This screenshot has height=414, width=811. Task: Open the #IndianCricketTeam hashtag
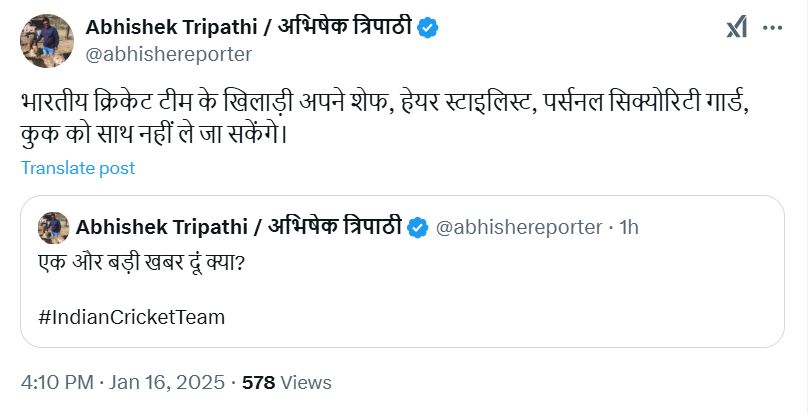tap(132, 318)
